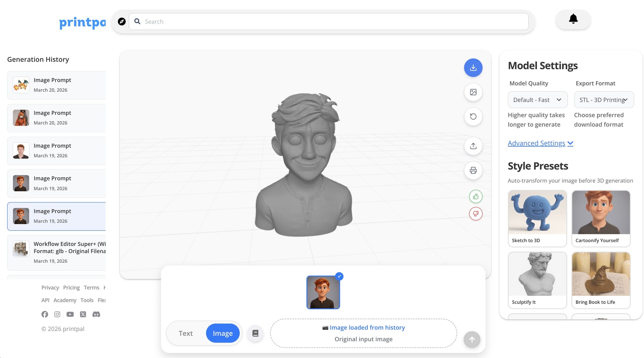Open the Academy footer link

[x=65, y=300]
